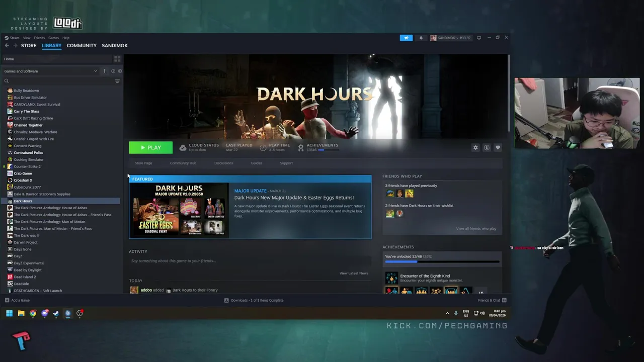Select Crab Game in the library list
This screenshot has width=644, height=362.
coord(23,173)
